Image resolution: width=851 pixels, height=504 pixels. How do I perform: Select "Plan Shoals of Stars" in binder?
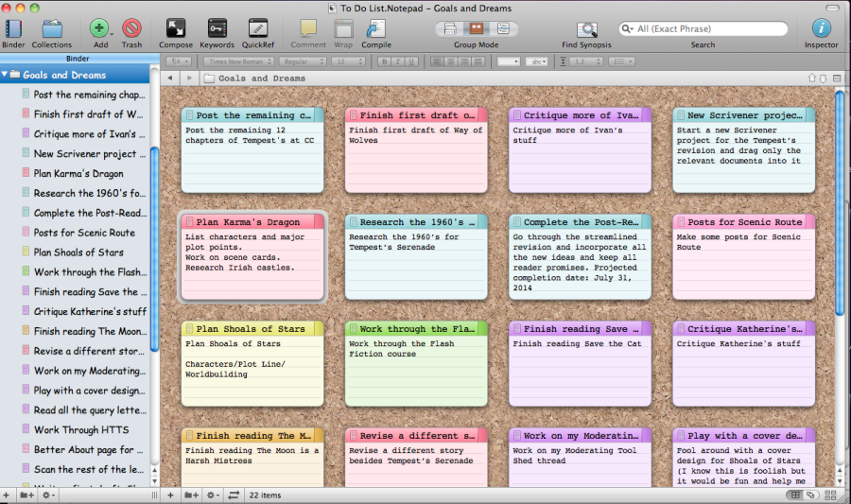tap(78, 252)
